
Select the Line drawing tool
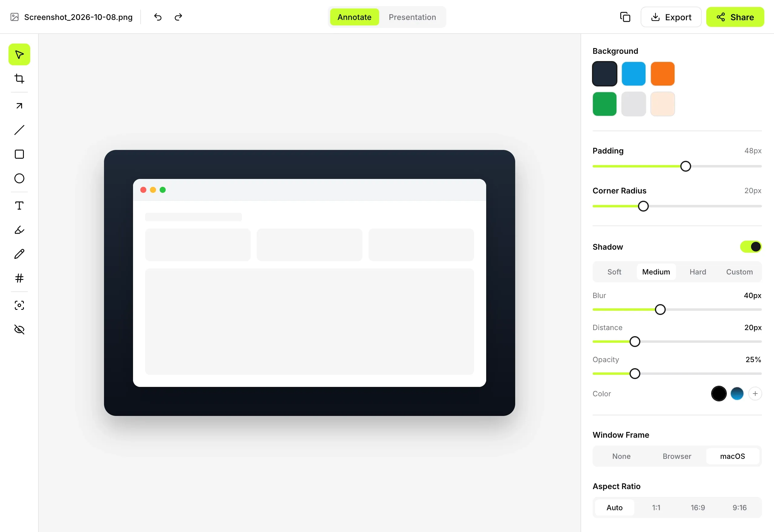(x=19, y=130)
